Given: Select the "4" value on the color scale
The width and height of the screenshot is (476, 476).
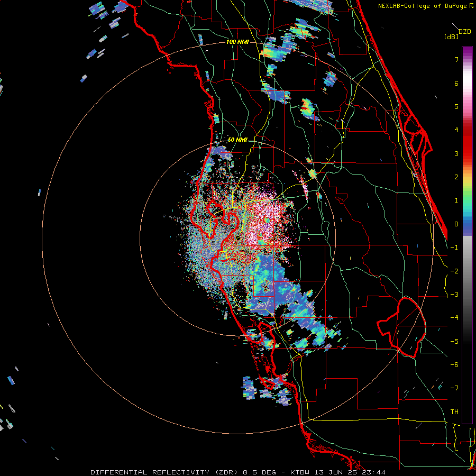Looking at the screenshot, I should [x=456, y=130].
